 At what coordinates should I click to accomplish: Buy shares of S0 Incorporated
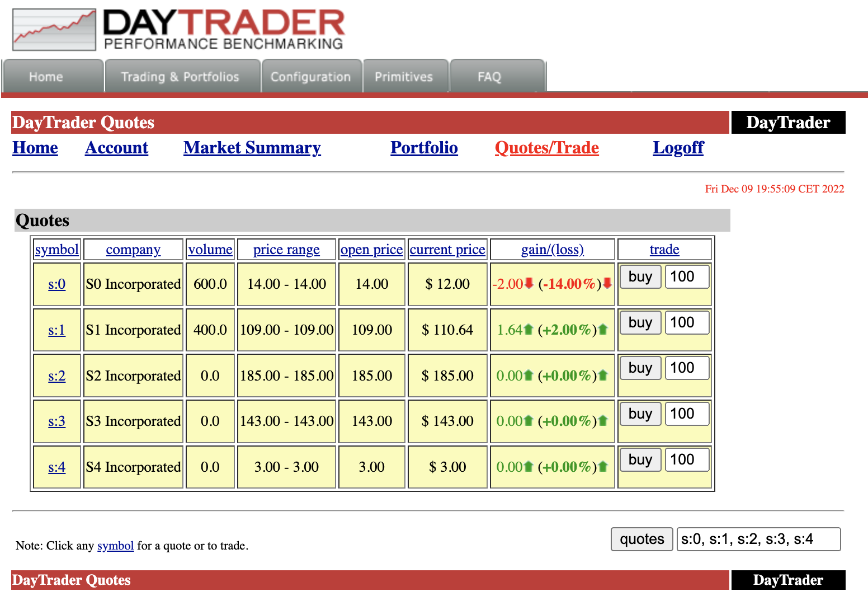coord(640,276)
